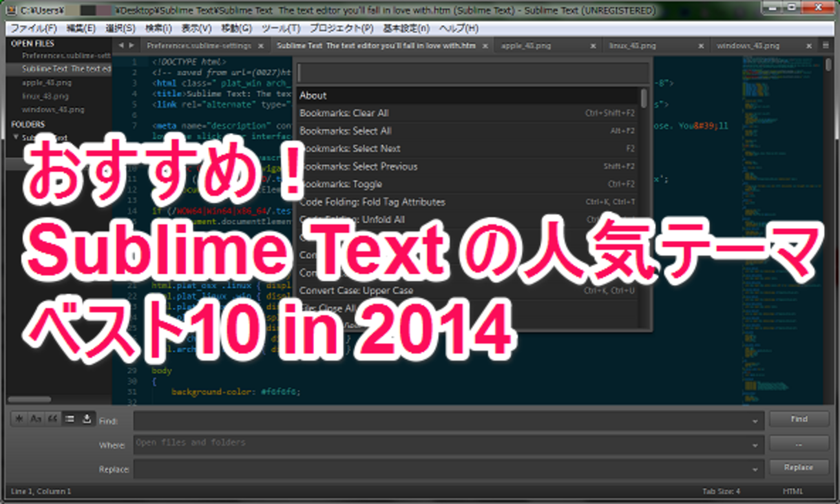Screen dimensions: 840x504
Task: Run Bookmarks: Select Previous command
Action: (x=467, y=166)
